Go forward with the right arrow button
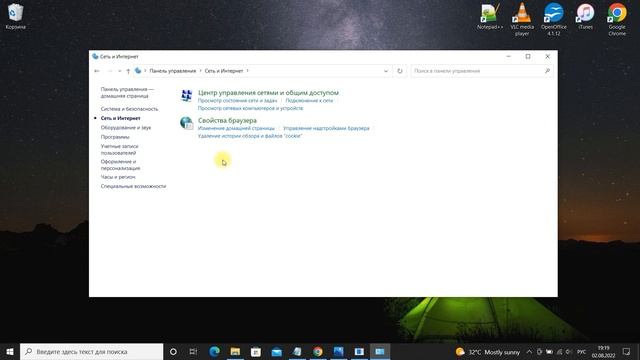 [x=109, y=71]
